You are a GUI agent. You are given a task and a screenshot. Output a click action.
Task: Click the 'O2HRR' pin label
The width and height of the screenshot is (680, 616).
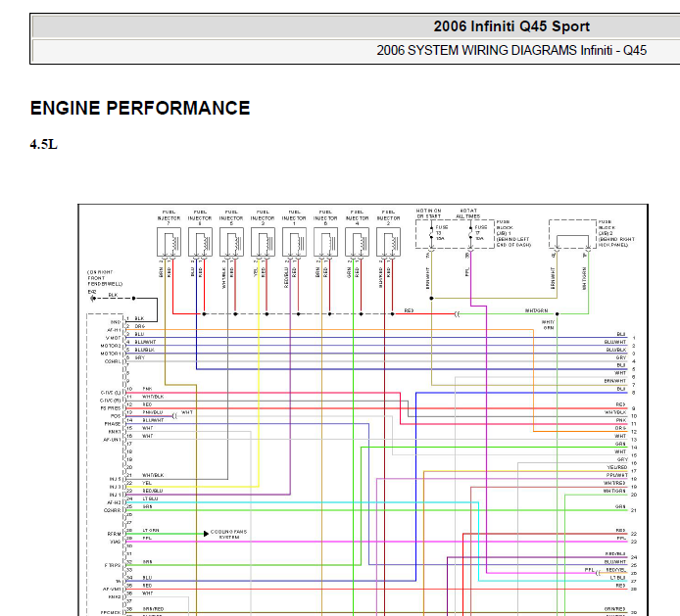113,510
